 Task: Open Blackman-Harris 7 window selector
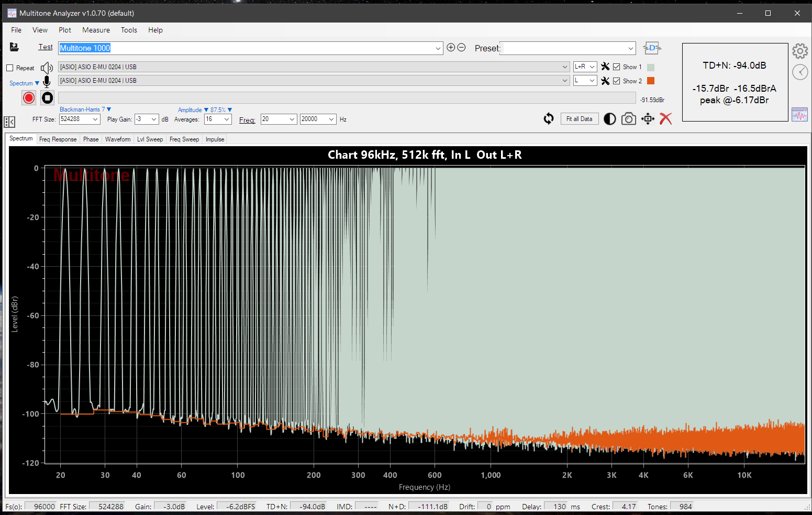click(x=85, y=109)
